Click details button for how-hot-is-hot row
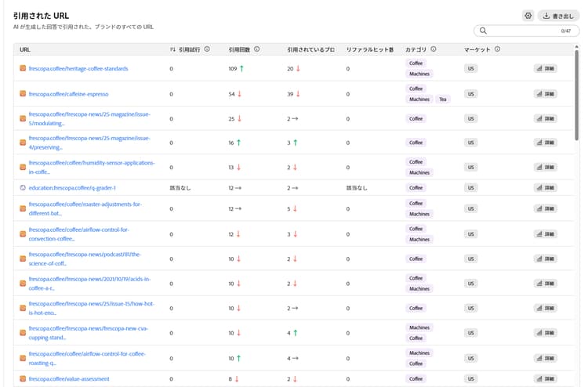Viewport: 588px width, 387px height. coord(545,309)
